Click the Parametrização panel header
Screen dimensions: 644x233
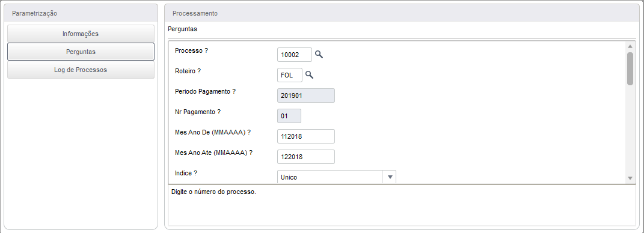tap(81, 13)
